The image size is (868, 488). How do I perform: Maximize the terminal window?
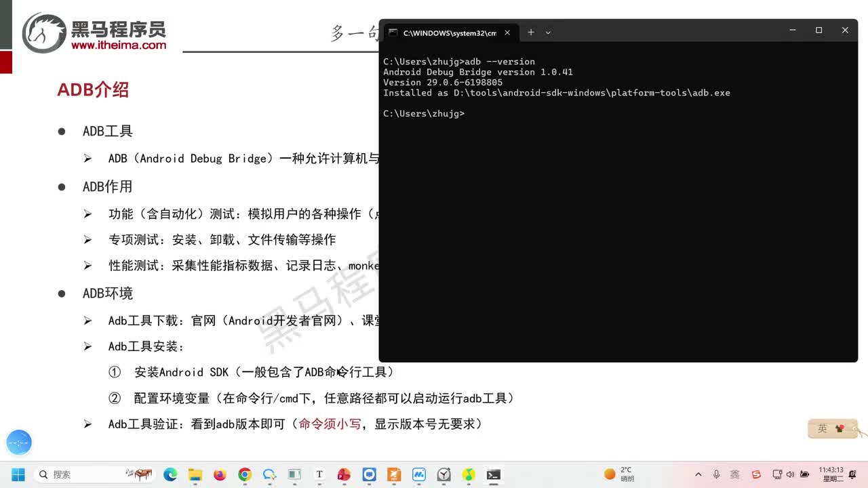point(818,30)
